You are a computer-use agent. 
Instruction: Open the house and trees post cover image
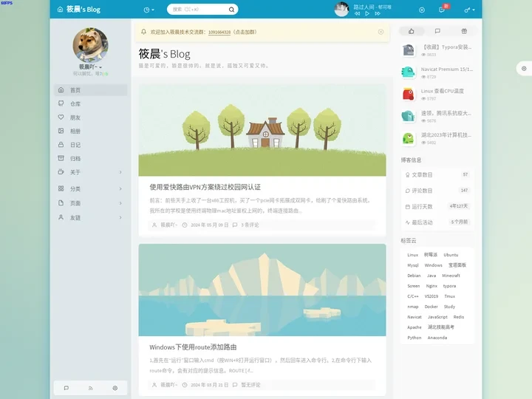coord(262,130)
